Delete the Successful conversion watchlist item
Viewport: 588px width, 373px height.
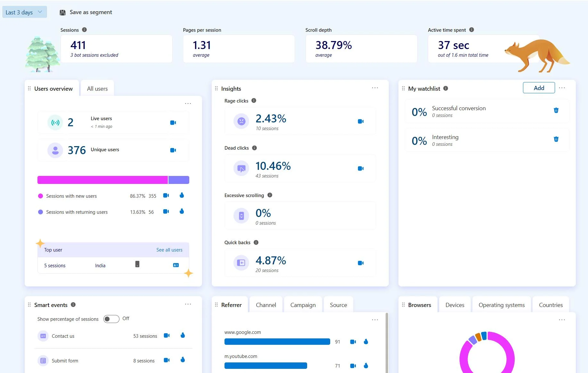556,110
